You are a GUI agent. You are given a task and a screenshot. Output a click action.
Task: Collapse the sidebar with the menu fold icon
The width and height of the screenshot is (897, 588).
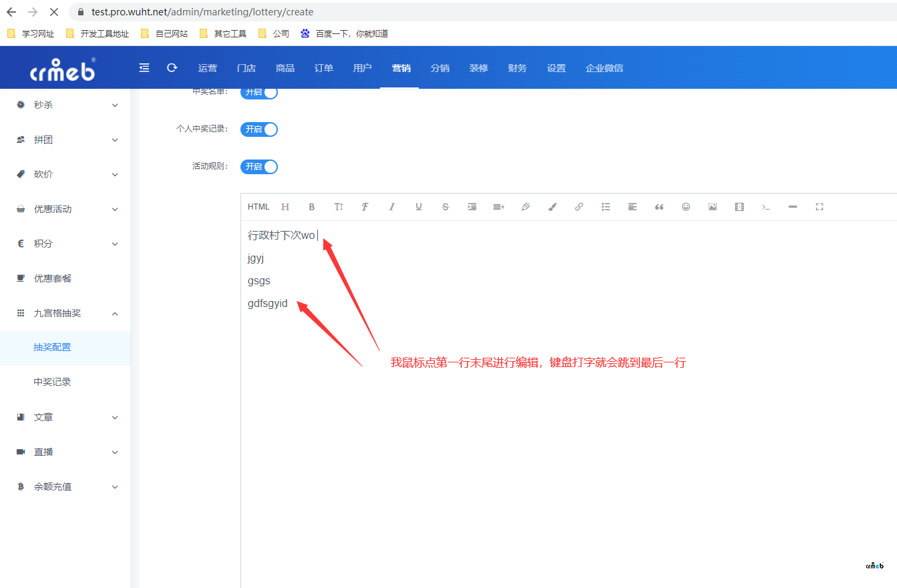[x=144, y=67]
